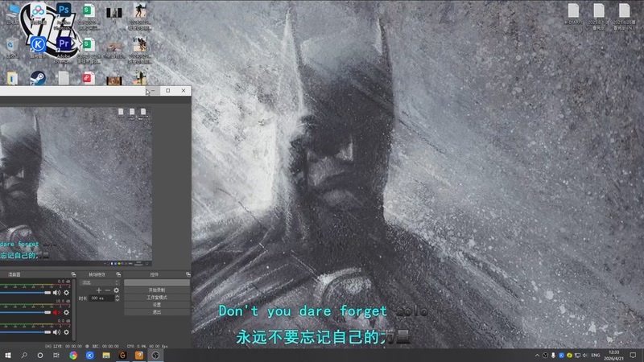Click the duration stepper arrows beside 300 ms
This screenshot has width=644, height=362.
point(117,298)
